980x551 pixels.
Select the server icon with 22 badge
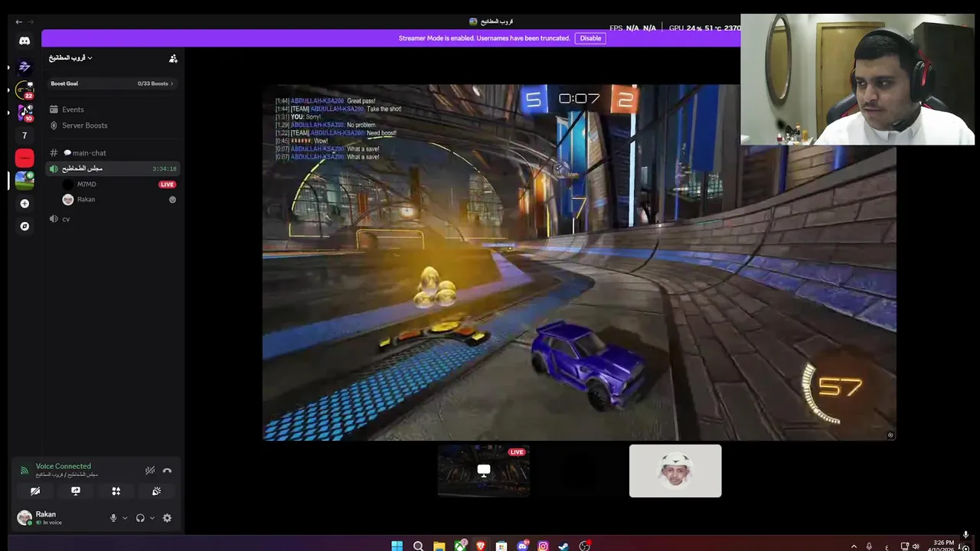pos(24,90)
